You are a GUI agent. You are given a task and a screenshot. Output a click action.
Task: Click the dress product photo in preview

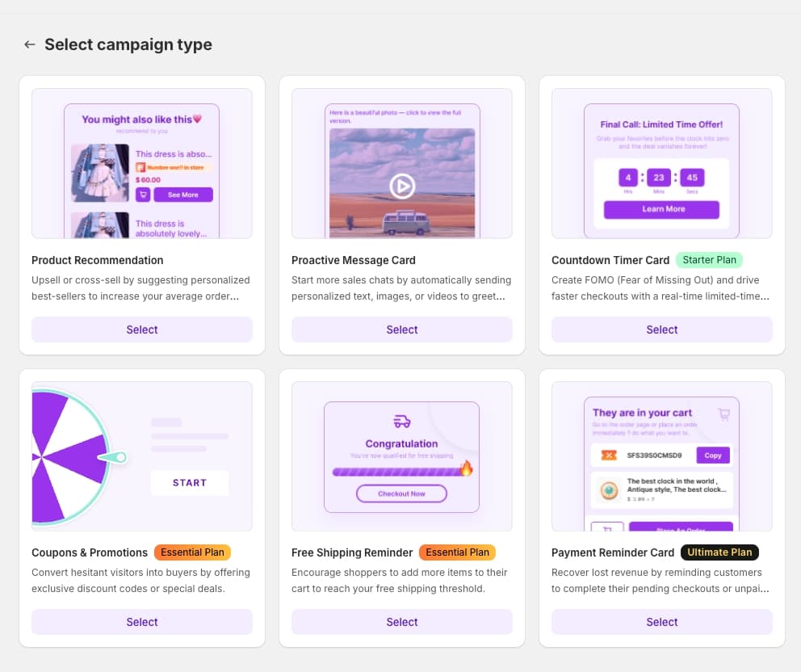(100, 173)
